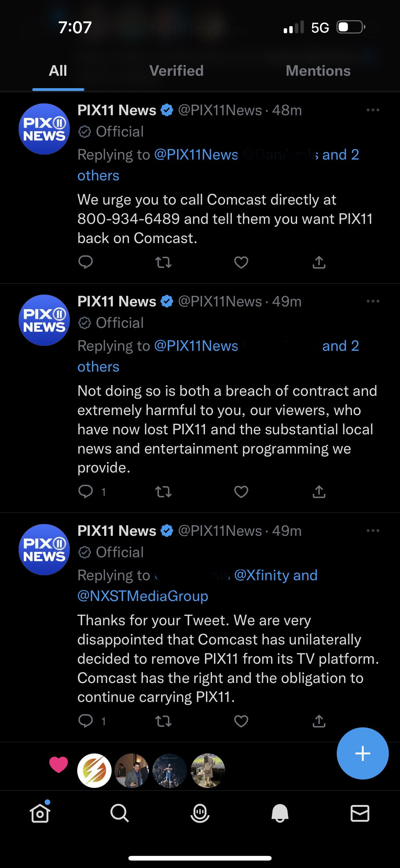Open more options on the 48m tweet
Screen dimensions: 400x868
pos(373,110)
